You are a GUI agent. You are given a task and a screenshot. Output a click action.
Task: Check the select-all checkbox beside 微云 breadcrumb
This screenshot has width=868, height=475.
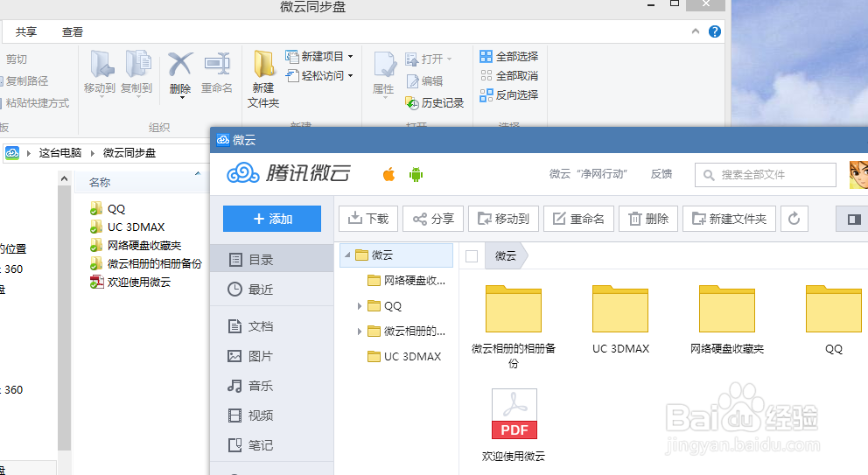(472, 256)
